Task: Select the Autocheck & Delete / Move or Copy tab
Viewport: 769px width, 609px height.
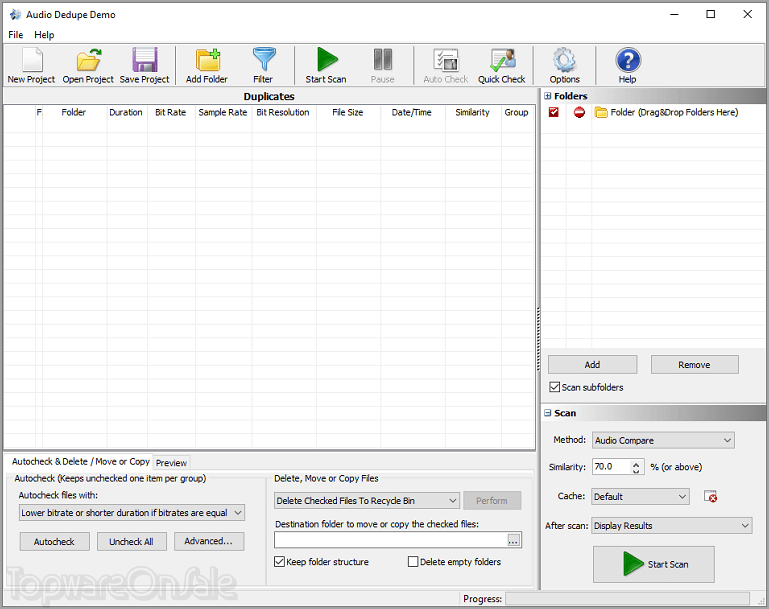Action: point(80,461)
